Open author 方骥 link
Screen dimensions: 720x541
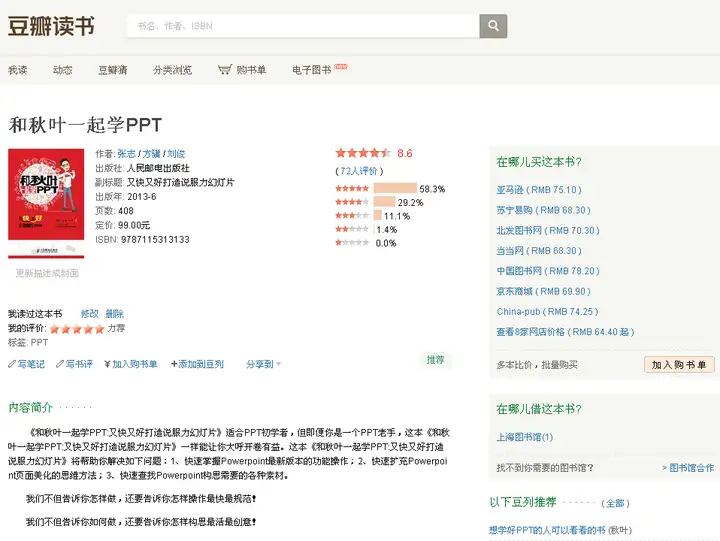click(x=152, y=154)
